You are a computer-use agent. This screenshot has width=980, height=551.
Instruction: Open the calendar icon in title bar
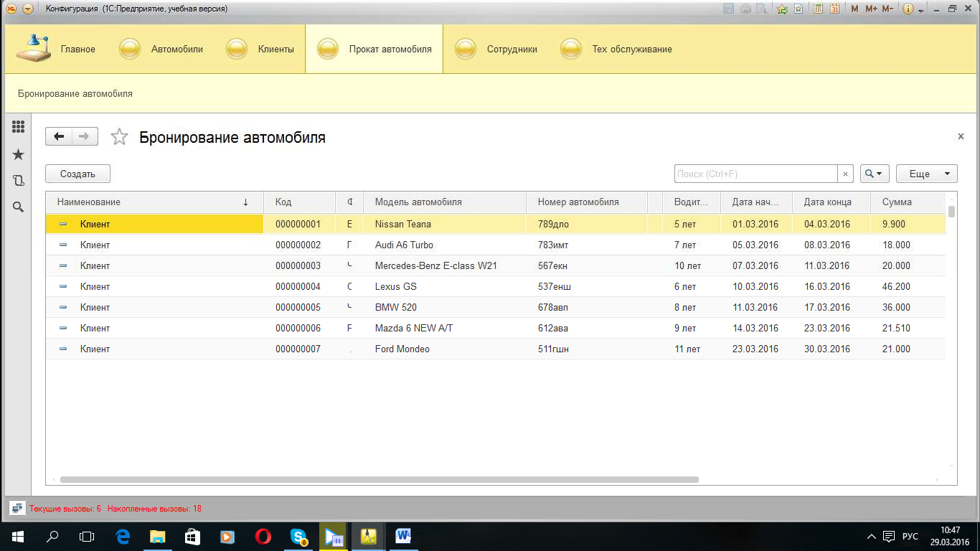(834, 9)
